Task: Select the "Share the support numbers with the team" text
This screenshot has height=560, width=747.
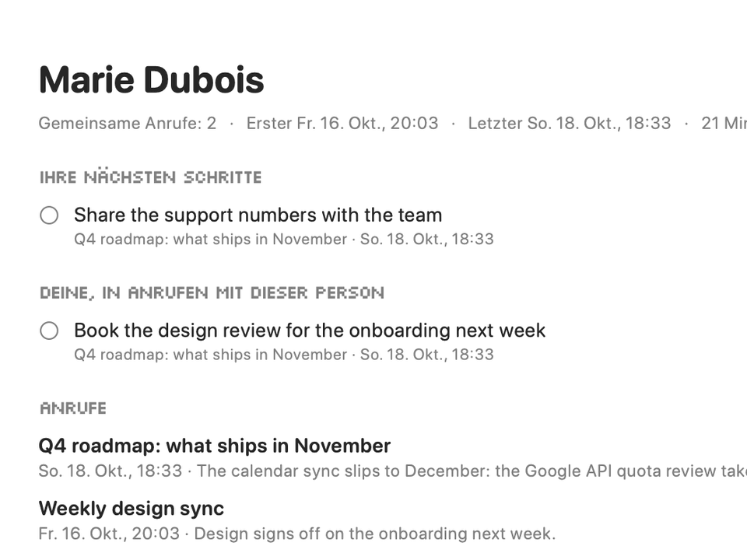Action: (258, 215)
